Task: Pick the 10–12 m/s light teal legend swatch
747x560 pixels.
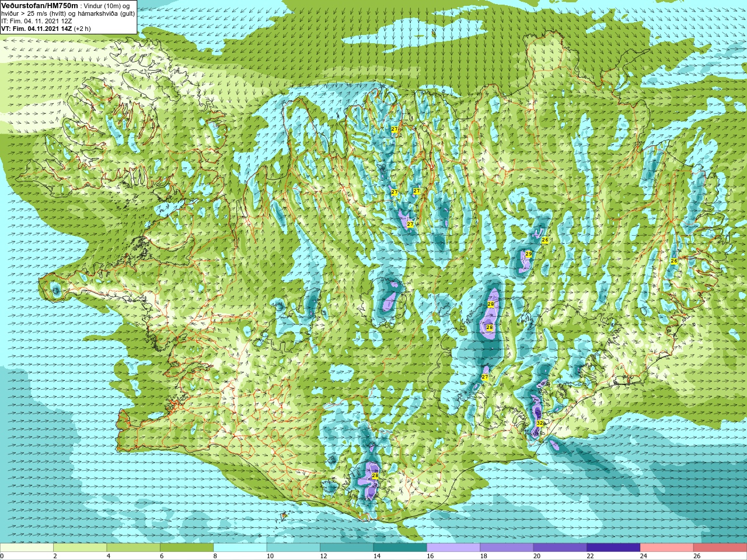Action: 294,547
